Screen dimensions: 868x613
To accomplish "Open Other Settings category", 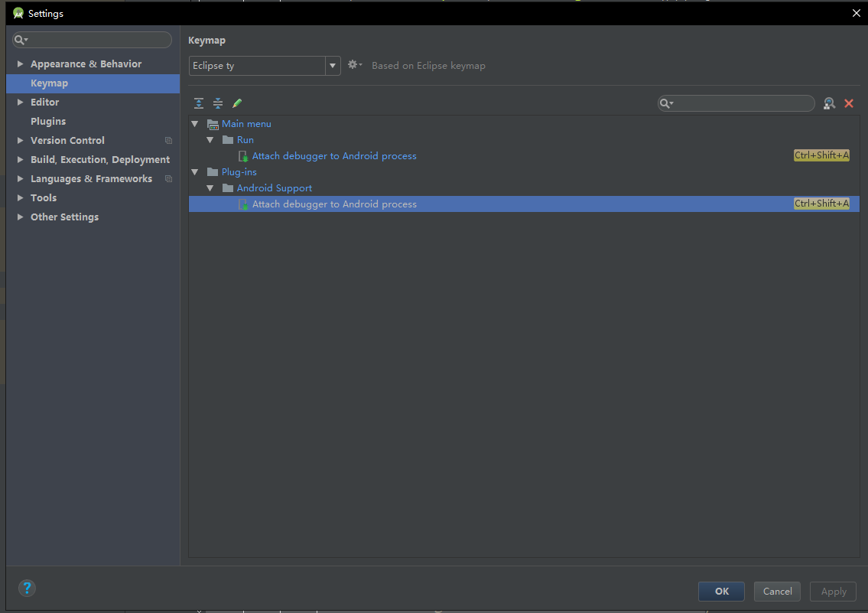I will point(65,217).
